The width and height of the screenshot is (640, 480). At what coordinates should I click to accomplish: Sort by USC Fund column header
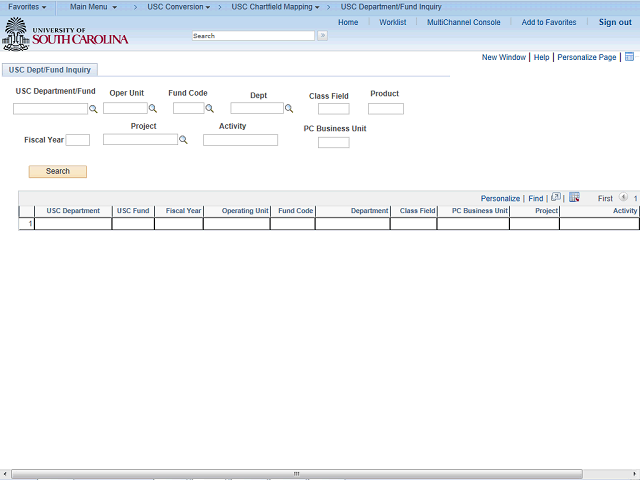[133, 211]
